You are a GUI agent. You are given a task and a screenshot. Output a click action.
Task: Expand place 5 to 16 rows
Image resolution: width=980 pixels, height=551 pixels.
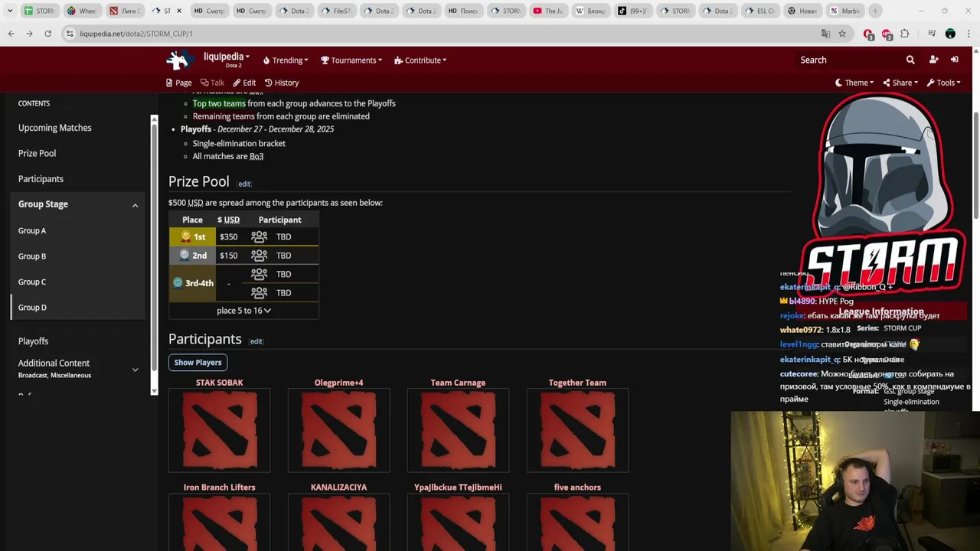243,311
